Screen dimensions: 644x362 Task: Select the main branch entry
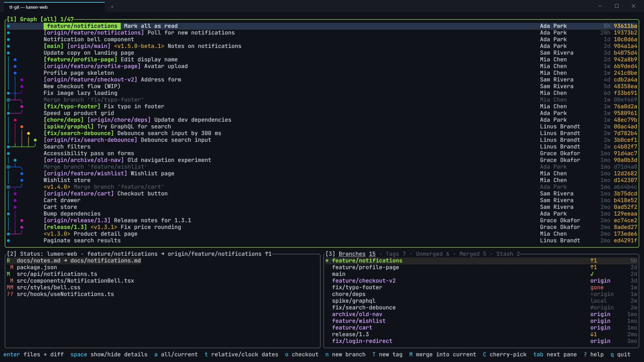click(x=481, y=274)
